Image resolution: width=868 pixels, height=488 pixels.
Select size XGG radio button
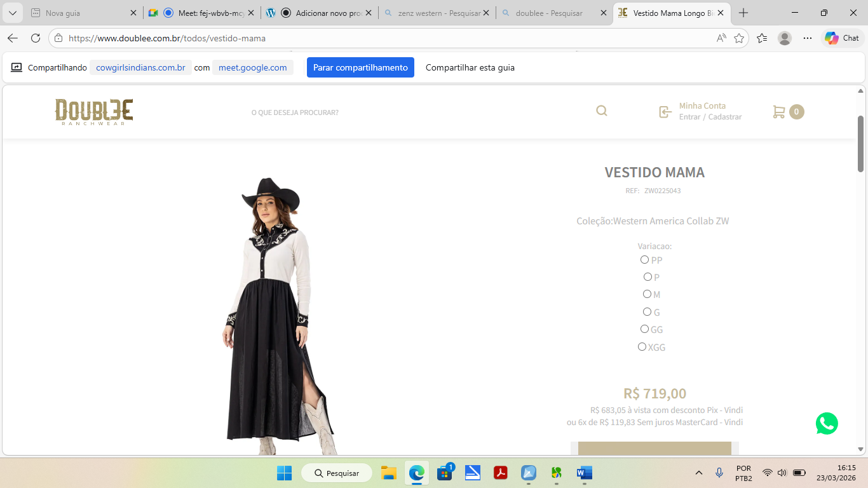[642, 346]
